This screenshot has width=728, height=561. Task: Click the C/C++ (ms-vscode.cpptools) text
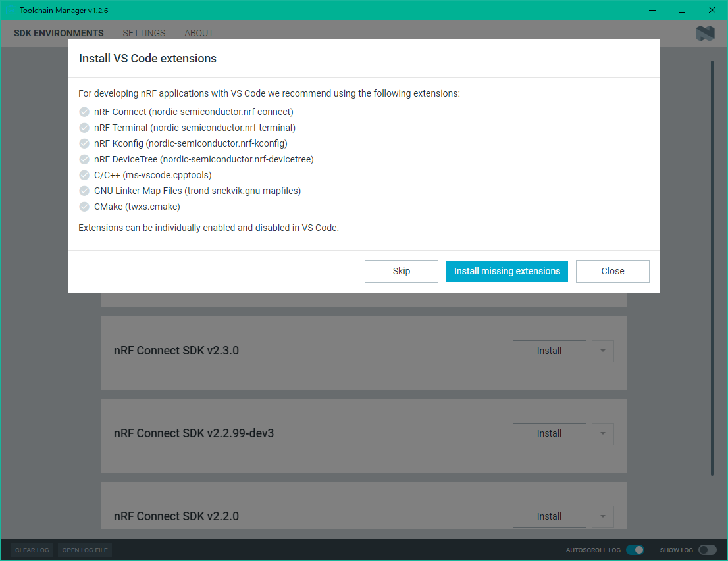[153, 175]
